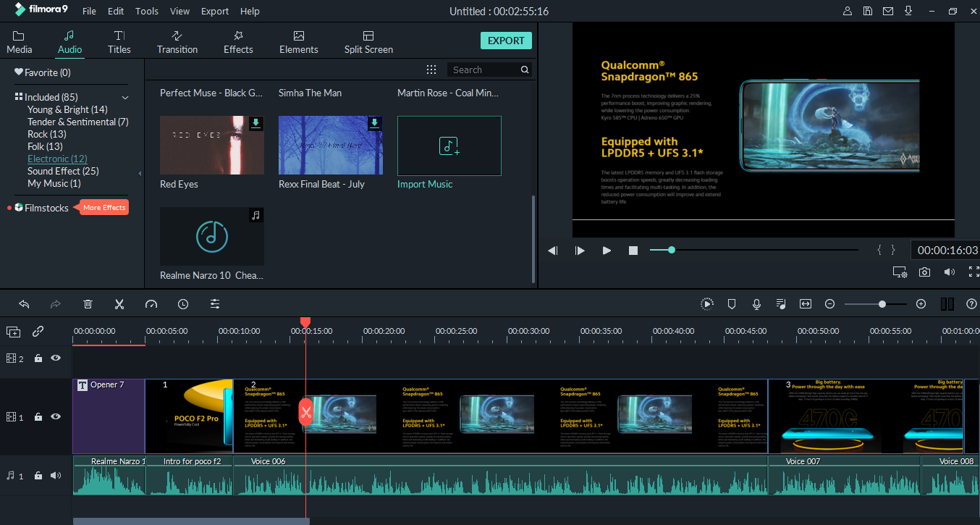The image size is (980, 525).
Task: Switch to the Media tab
Action: pos(19,43)
